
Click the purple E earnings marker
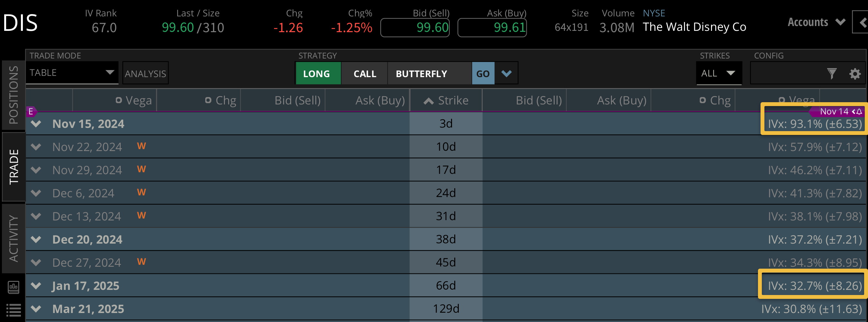[31, 112]
